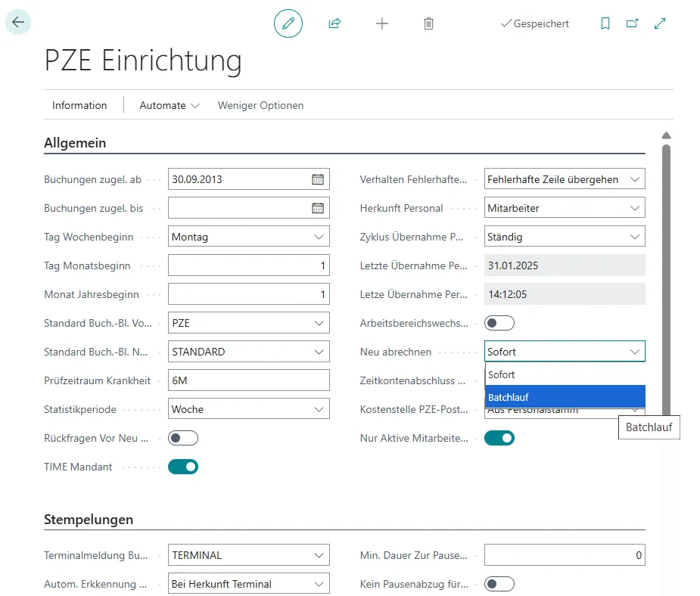Click Weniger Optionen to collapse options

click(x=260, y=105)
